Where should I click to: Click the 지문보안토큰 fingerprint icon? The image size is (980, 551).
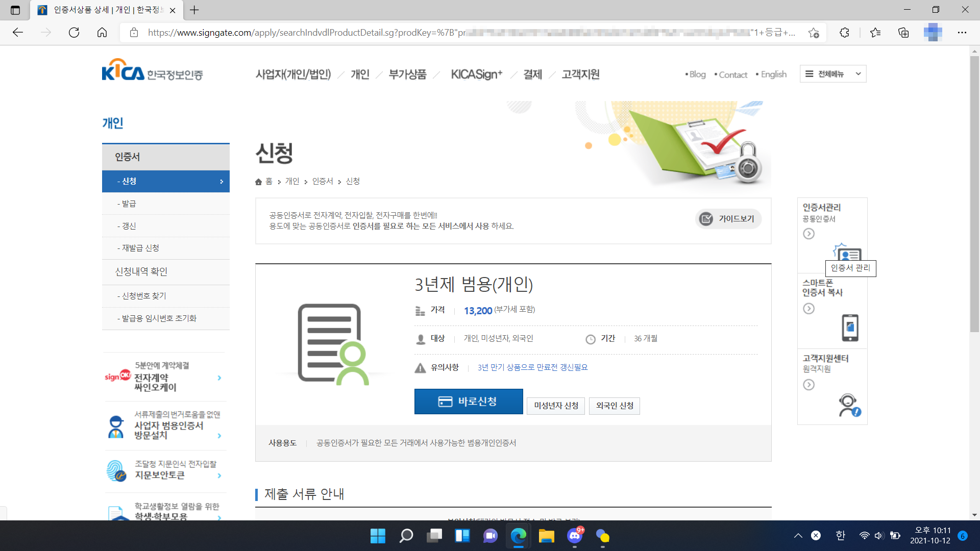[x=116, y=470]
